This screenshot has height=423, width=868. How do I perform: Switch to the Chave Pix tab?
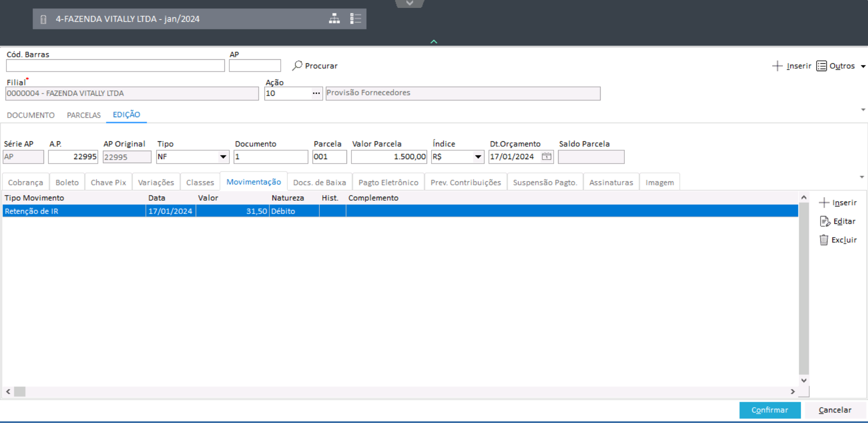coord(108,182)
